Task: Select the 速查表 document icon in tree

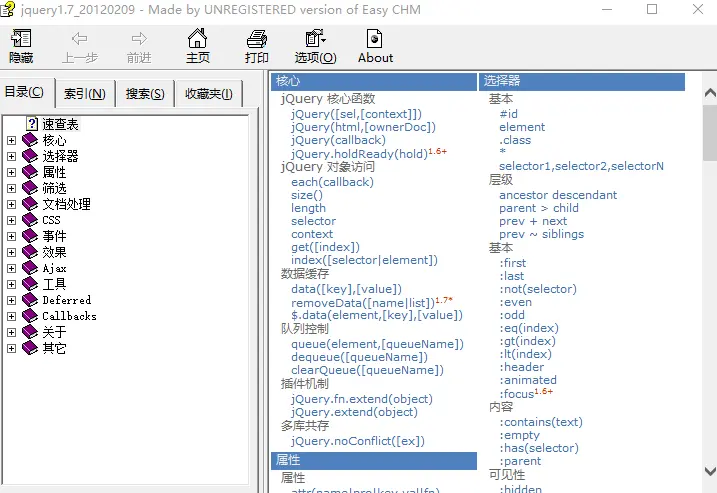Action: coord(32,124)
